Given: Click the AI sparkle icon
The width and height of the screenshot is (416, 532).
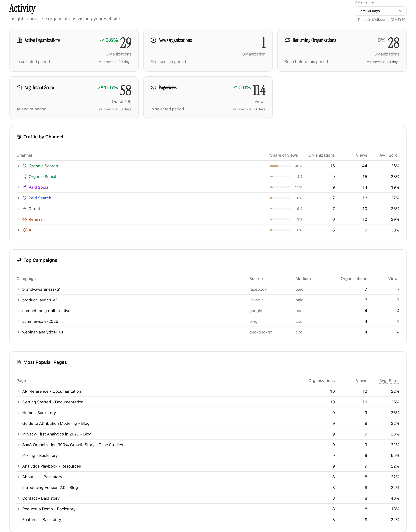Looking at the screenshot, I should 25,230.
